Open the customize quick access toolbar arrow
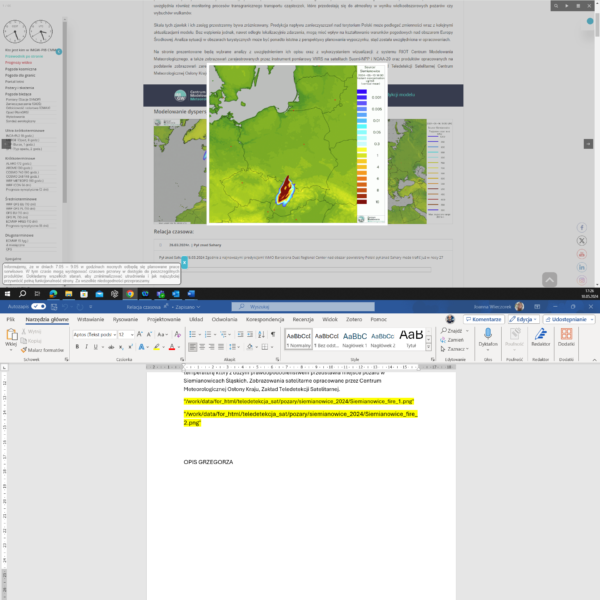 click(91, 307)
